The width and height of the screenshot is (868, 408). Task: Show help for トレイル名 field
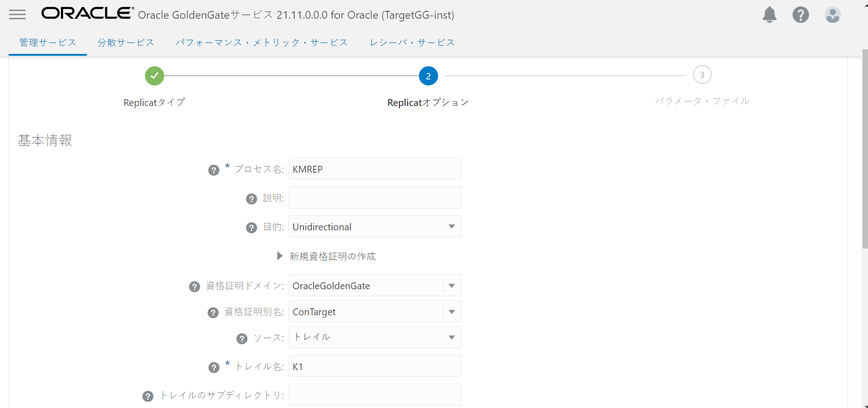click(x=214, y=367)
